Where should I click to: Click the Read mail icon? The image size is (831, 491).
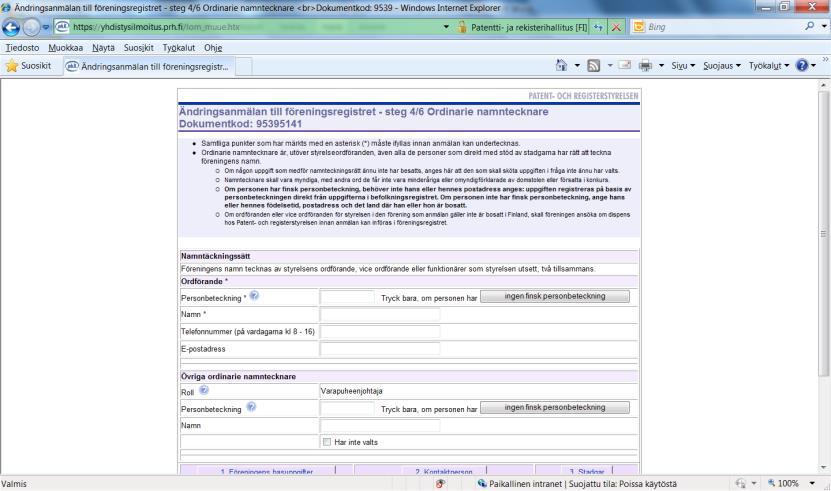click(625, 65)
